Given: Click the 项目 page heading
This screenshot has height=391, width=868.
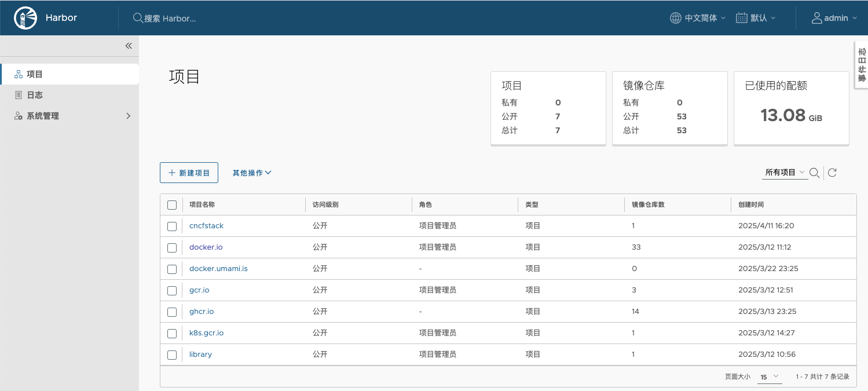Looking at the screenshot, I should (x=184, y=77).
